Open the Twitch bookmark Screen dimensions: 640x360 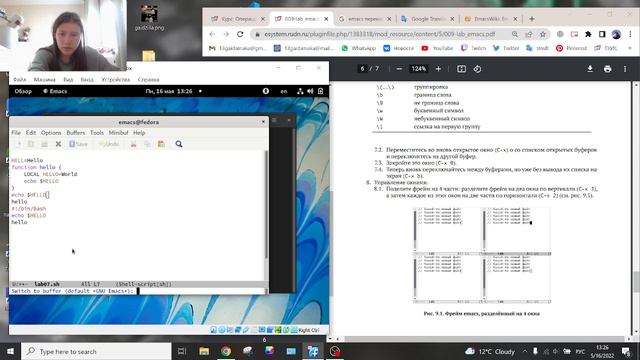coord(473,48)
